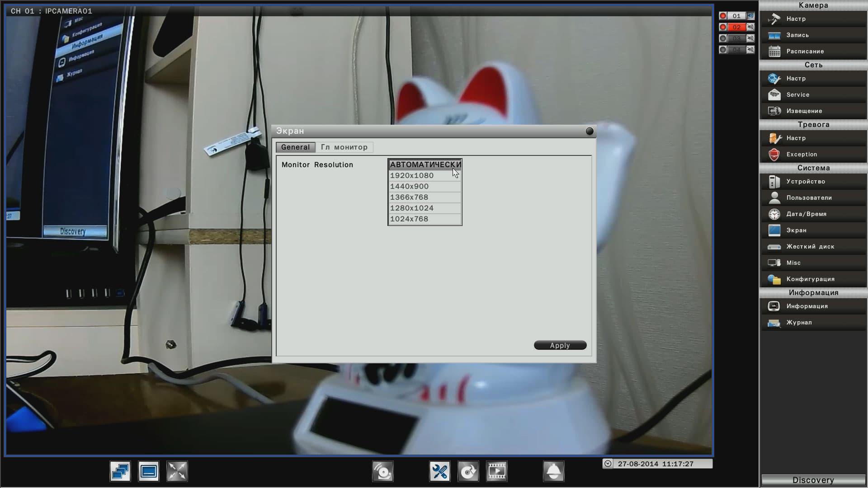Screen dimensions: 868x488
Task: Click the disc backup icon
Action: [x=468, y=471]
